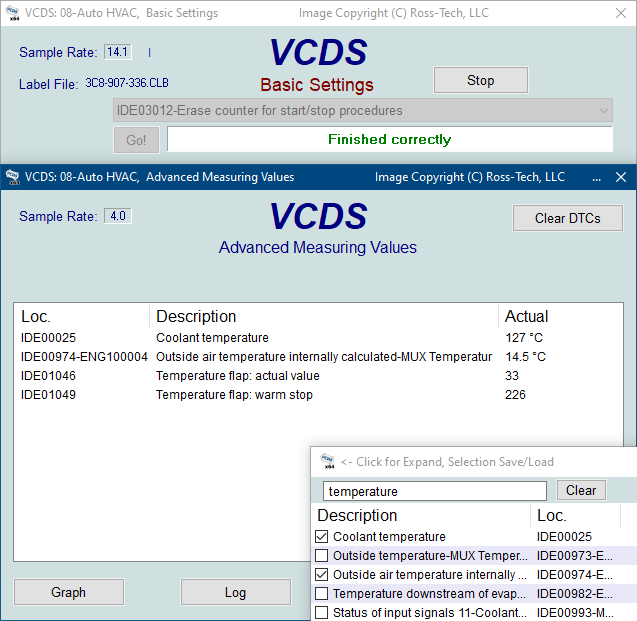Click the Description column header in measuring values

click(x=196, y=316)
